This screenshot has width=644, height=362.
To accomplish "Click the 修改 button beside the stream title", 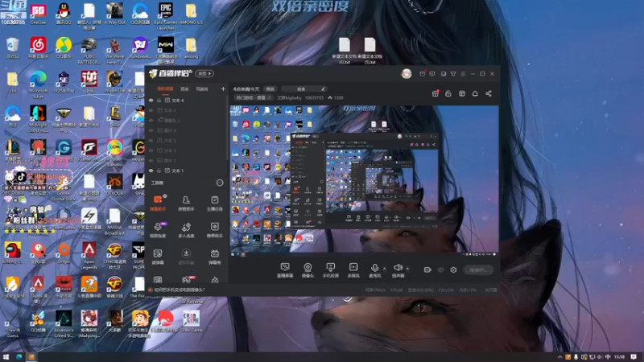I will [x=270, y=89].
